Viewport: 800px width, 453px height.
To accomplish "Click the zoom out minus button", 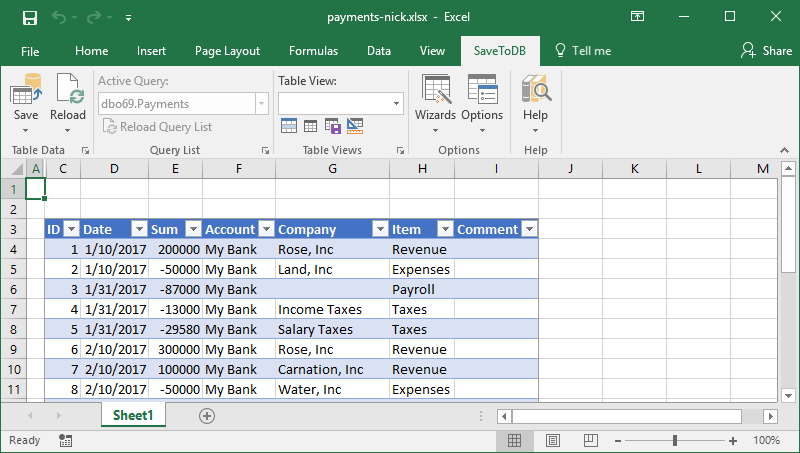I will click(618, 441).
